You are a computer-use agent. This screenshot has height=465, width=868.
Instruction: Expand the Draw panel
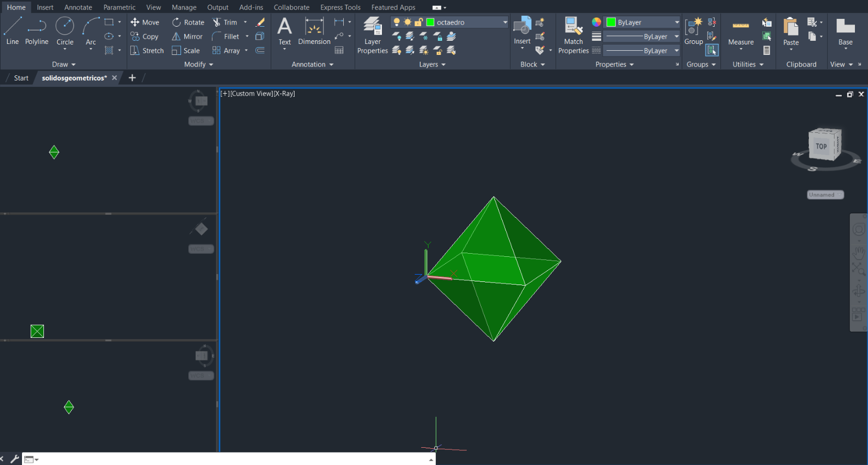[64, 64]
